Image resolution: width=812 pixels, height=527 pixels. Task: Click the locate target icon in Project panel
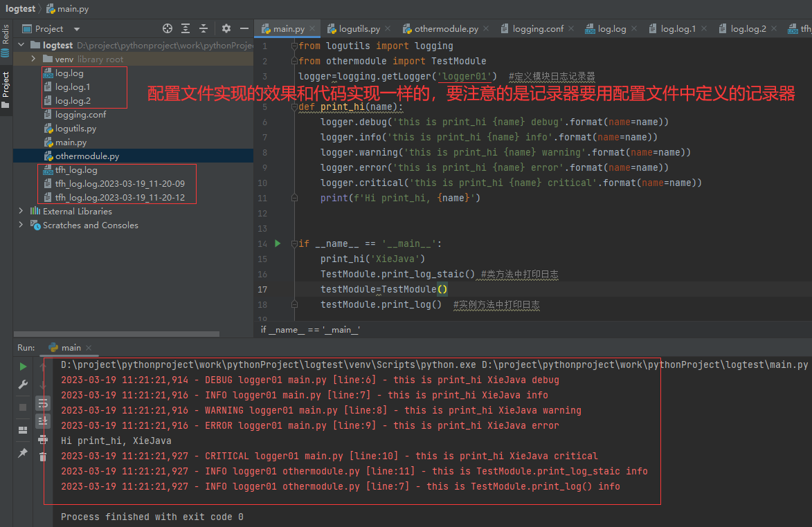click(167, 28)
